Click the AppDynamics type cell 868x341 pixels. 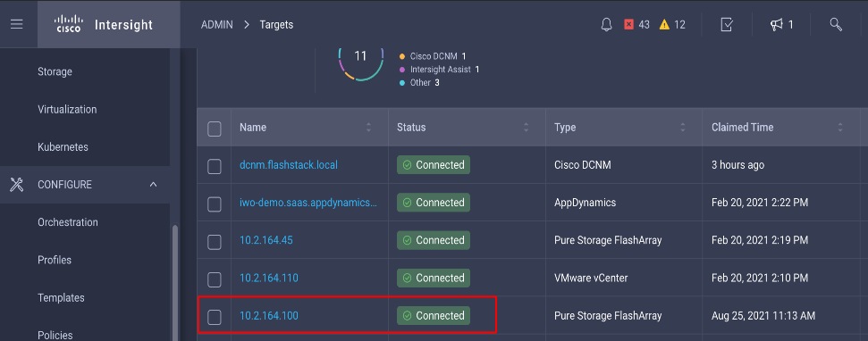585,203
